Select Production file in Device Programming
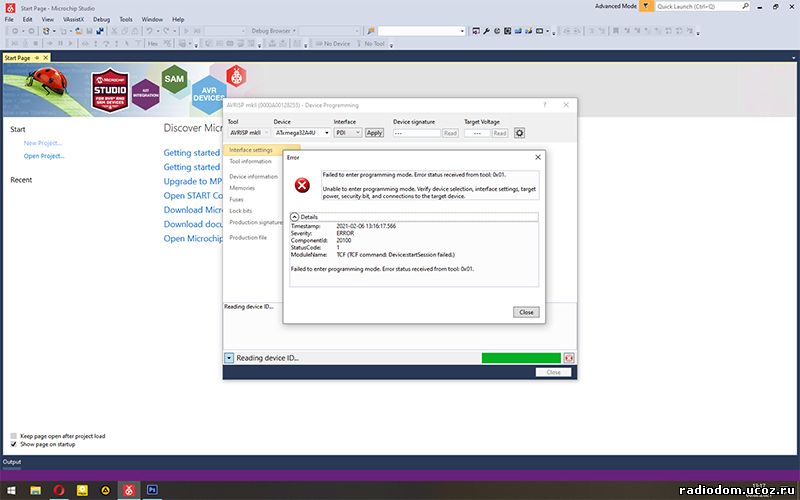The image size is (800, 500). tap(248, 237)
